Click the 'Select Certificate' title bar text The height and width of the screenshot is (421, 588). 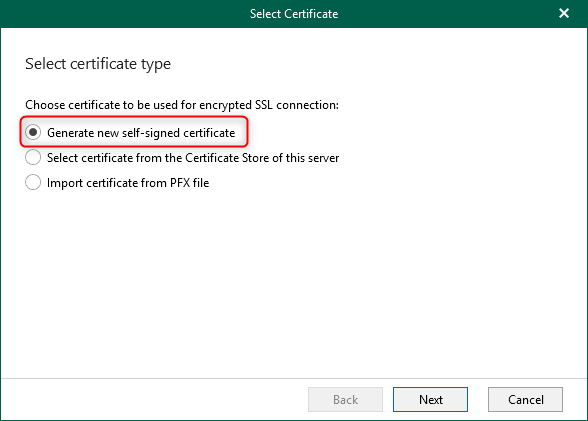pyautogui.click(x=294, y=14)
